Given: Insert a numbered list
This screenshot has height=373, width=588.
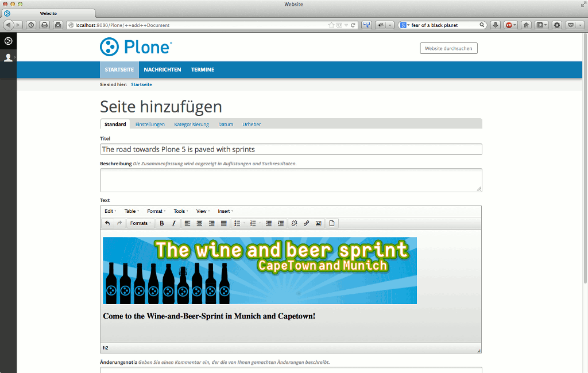Looking at the screenshot, I should click(253, 223).
